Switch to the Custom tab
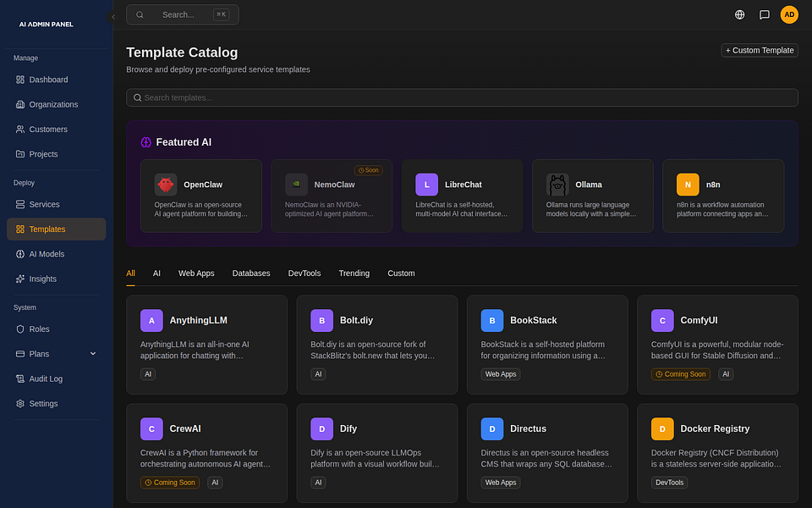The image size is (812, 508). point(401,273)
